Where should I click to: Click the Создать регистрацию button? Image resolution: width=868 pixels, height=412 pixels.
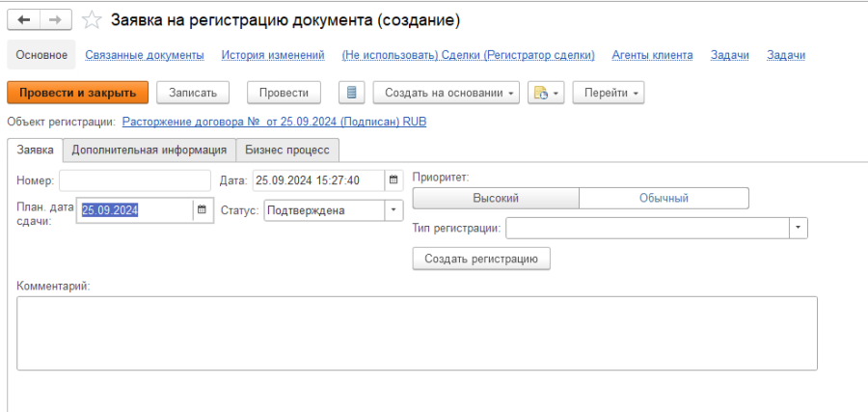(480, 259)
